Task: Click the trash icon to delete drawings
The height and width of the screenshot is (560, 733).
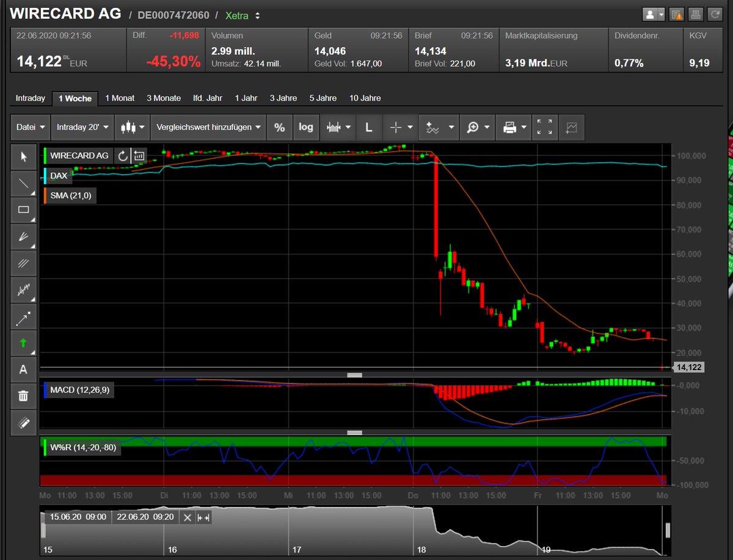Action: click(x=23, y=396)
